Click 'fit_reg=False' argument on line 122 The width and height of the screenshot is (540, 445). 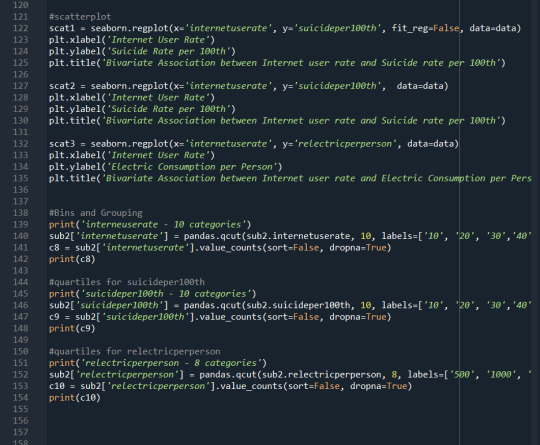[425, 28]
